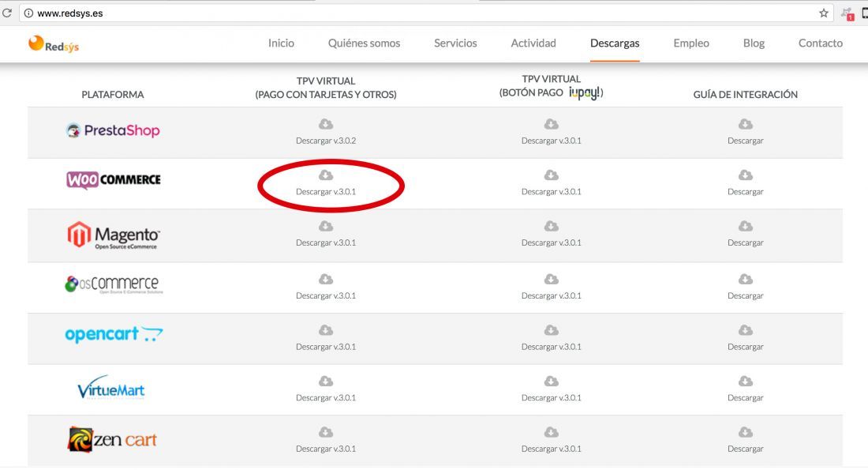Screen dimensions: 868x470
Task: Click the osCommerce platform logo
Action: pos(114,284)
